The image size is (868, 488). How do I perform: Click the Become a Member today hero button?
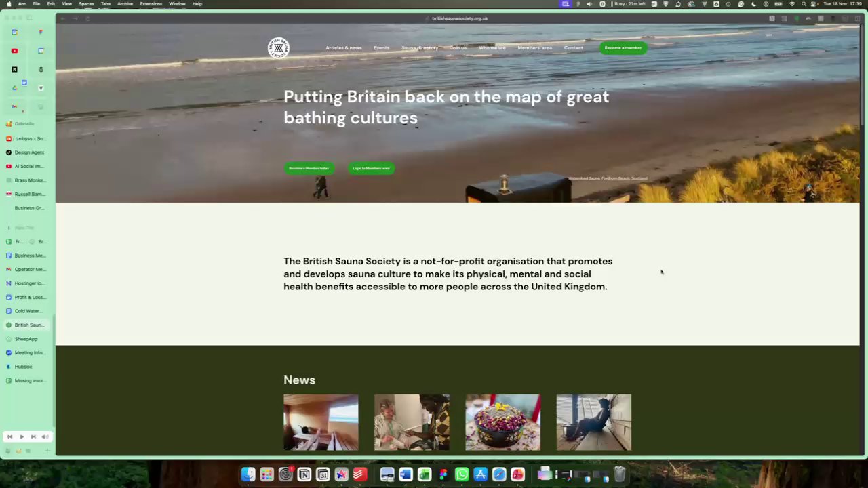(x=309, y=168)
